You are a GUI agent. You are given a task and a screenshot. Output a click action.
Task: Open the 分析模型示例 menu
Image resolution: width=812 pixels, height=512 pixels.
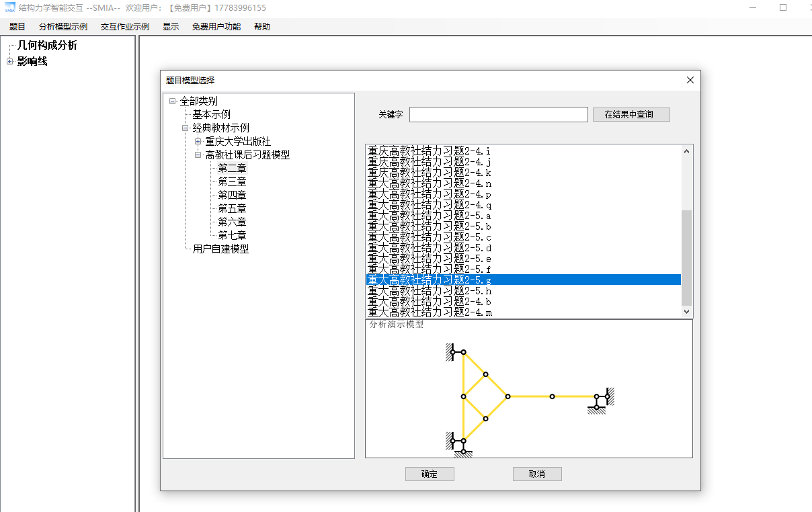[x=63, y=27]
